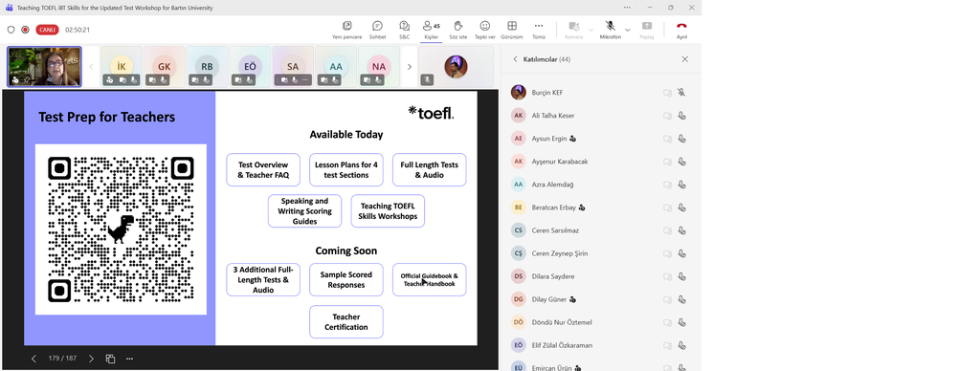Expand the Kamera options dropdown arrow
Viewport: 980px width, 371px height.
pyautogui.click(x=590, y=30)
